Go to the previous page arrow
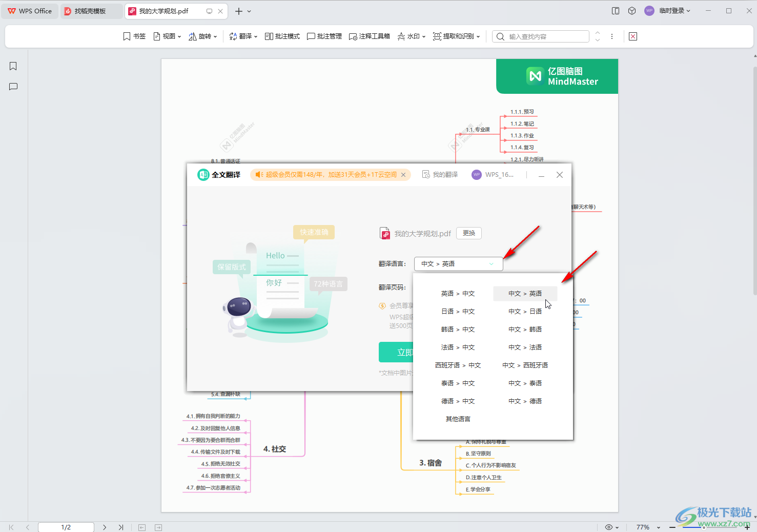The image size is (757, 532). click(x=28, y=527)
